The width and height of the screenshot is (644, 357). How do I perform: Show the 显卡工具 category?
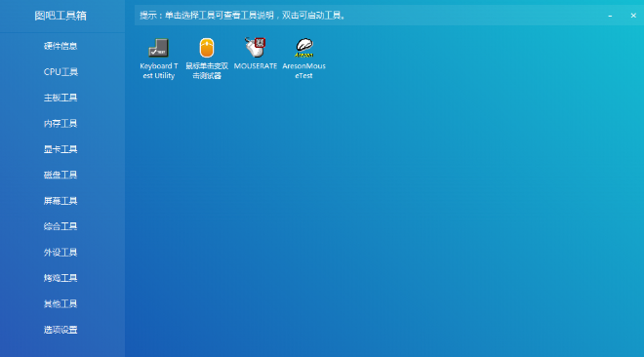(x=60, y=149)
